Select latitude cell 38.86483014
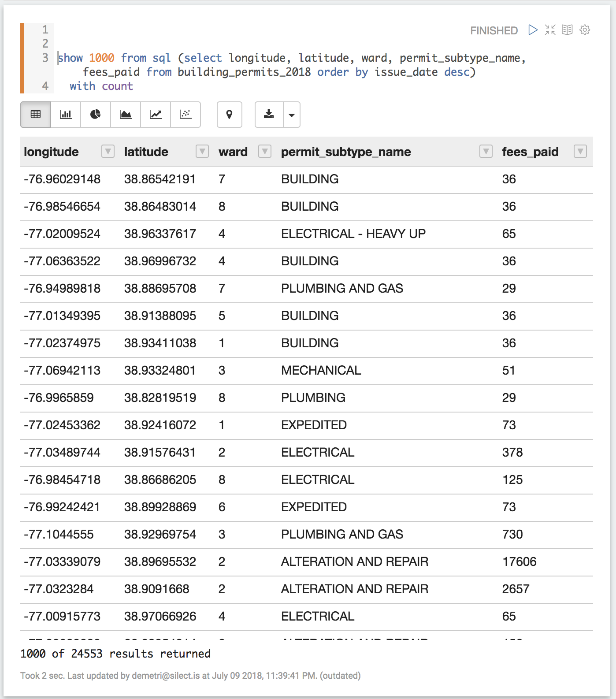The image size is (616, 699). point(160,207)
